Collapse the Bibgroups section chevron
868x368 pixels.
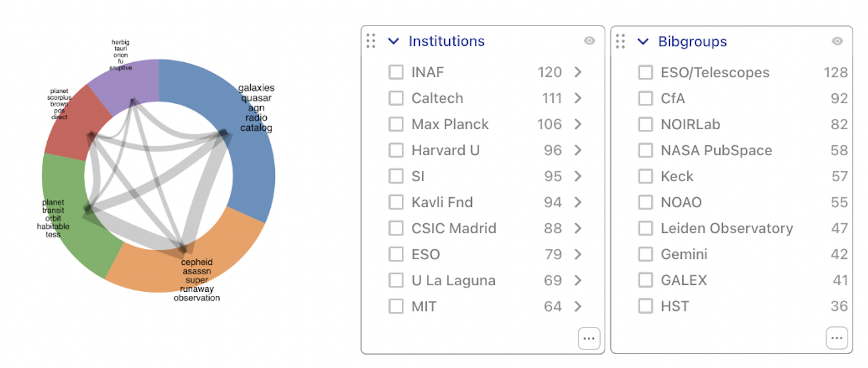tap(643, 42)
